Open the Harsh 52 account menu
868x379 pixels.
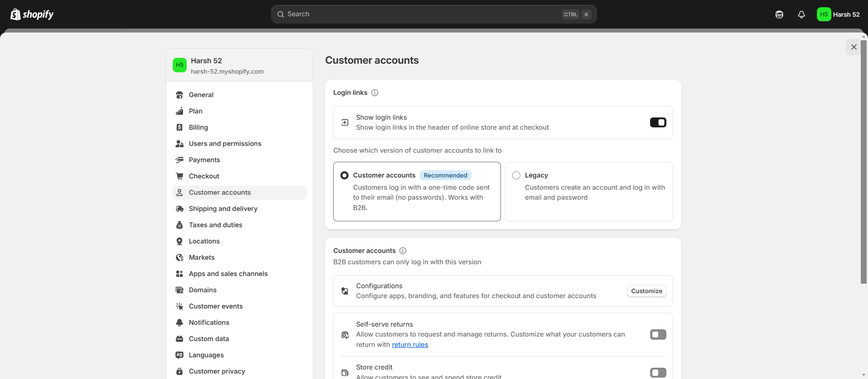838,14
